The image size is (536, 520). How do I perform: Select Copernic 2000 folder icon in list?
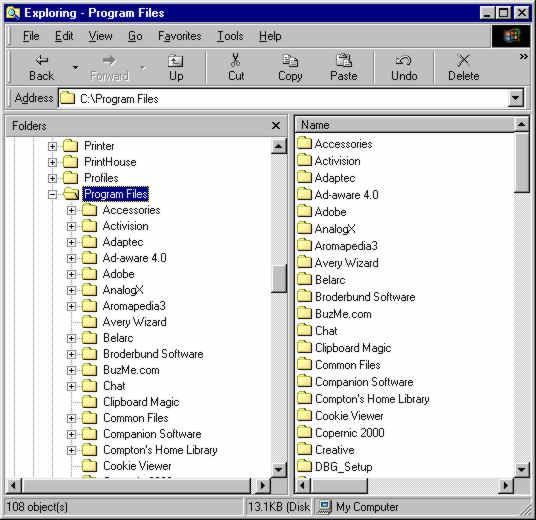[304, 432]
